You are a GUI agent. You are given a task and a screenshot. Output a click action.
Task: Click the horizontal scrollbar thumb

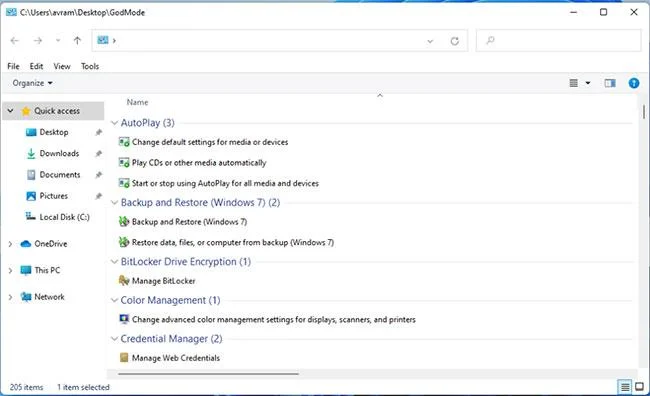(208, 374)
